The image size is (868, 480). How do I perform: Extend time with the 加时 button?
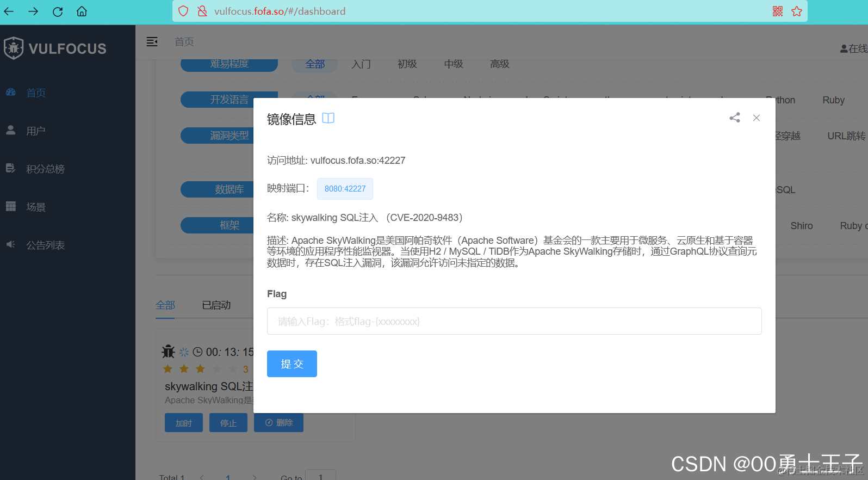[184, 423]
